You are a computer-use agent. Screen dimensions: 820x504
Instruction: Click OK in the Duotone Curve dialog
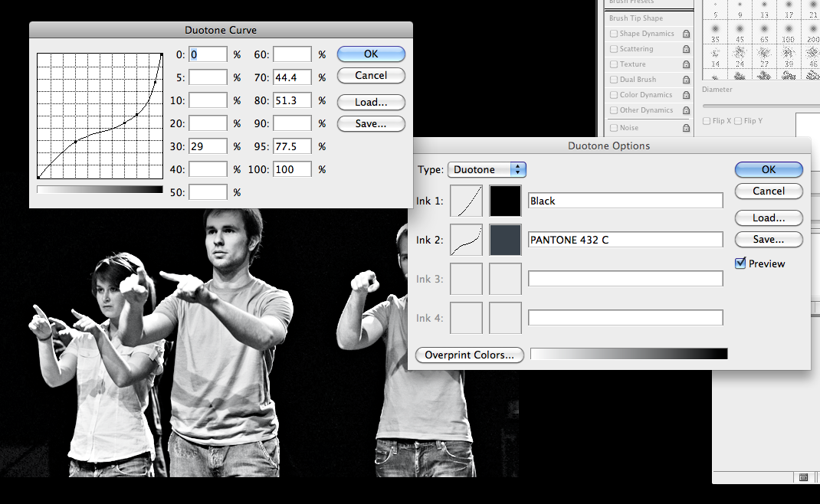tap(372, 54)
